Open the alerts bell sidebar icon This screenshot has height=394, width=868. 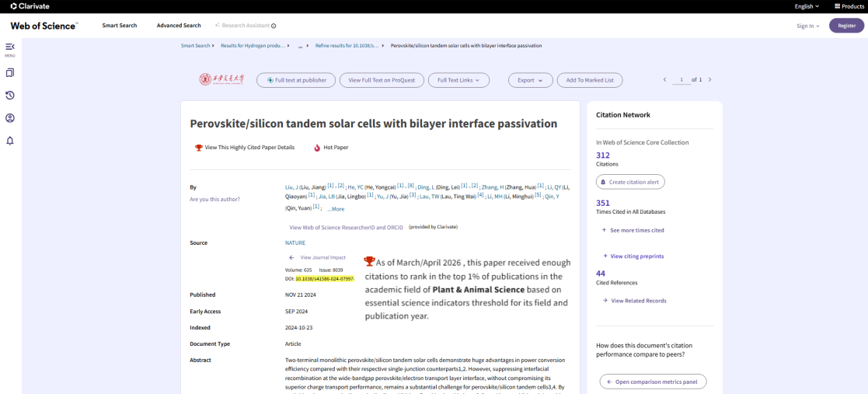click(x=10, y=141)
